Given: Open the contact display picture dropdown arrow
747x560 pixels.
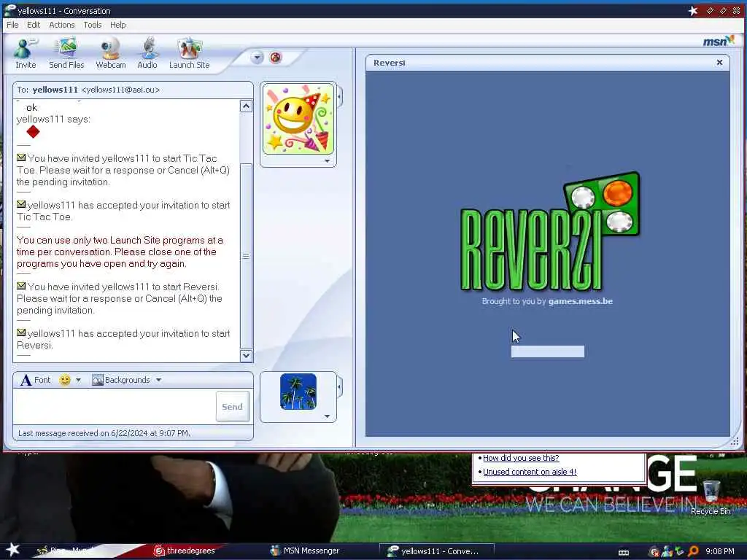Looking at the screenshot, I should click(x=327, y=161).
